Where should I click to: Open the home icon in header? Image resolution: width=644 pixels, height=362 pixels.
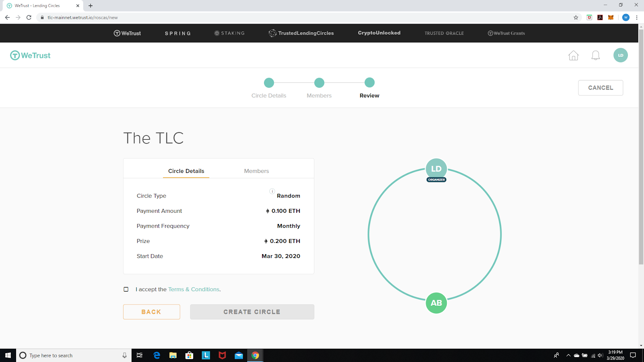(574, 56)
